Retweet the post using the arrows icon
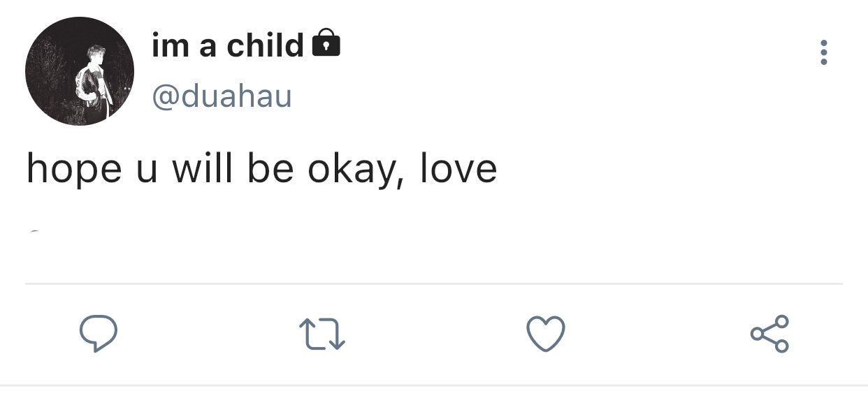This screenshot has height=398, width=868. click(321, 334)
